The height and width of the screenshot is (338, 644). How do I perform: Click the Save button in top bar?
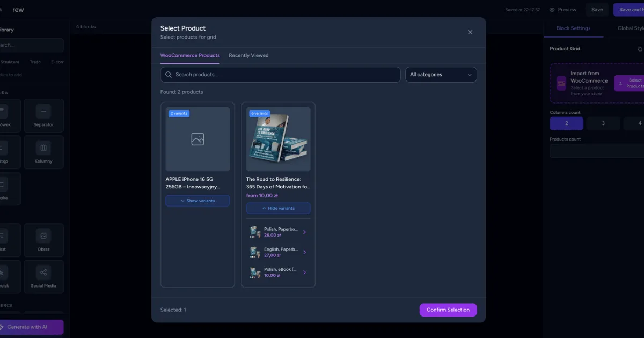pyautogui.click(x=597, y=10)
